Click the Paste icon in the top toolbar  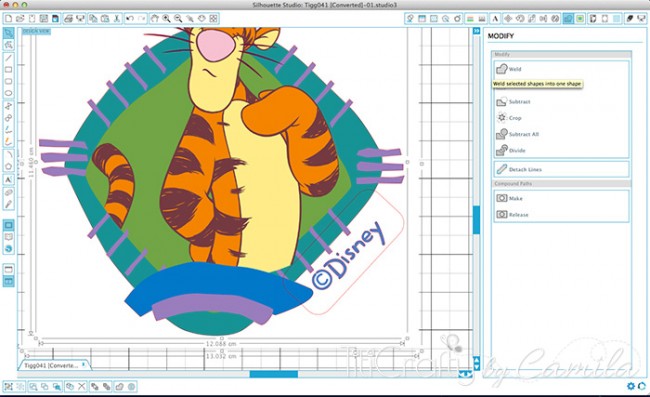105,19
